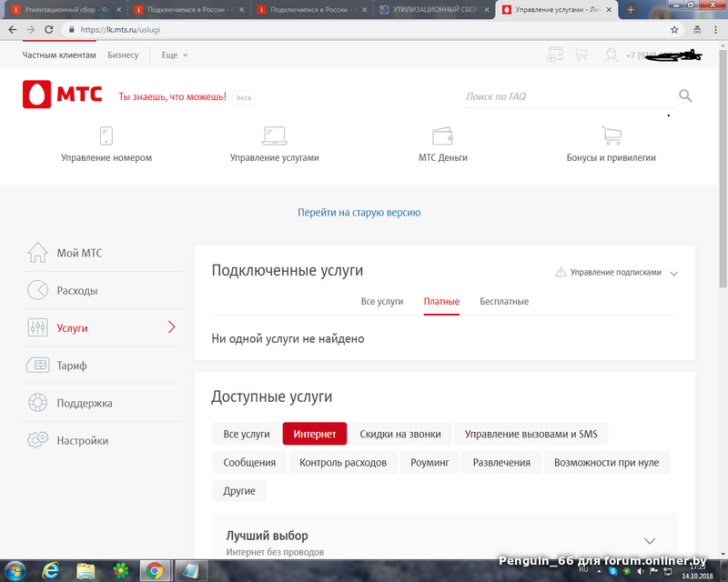Screen dimensions: 728x582
Task: Open МТС Деньги wallet icon
Action: click(442, 136)
